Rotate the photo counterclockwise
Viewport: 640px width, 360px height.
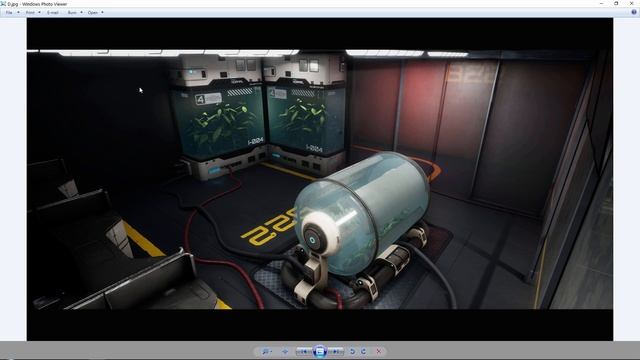point(353,351)
